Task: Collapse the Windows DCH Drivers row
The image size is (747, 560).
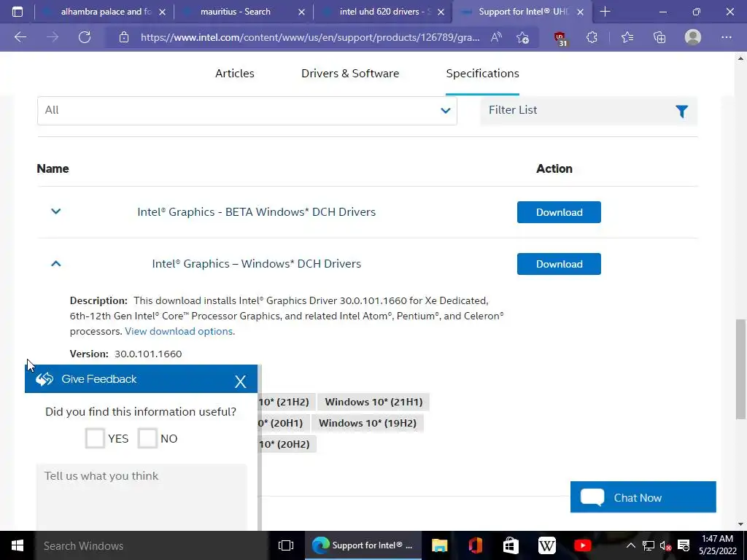Action: (55, 263)
